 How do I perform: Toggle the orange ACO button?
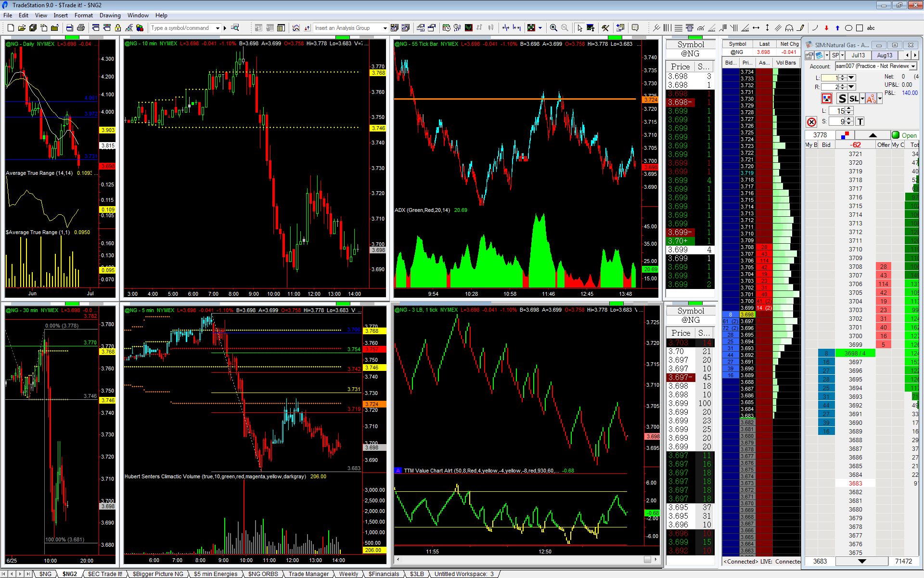(871, 99)
